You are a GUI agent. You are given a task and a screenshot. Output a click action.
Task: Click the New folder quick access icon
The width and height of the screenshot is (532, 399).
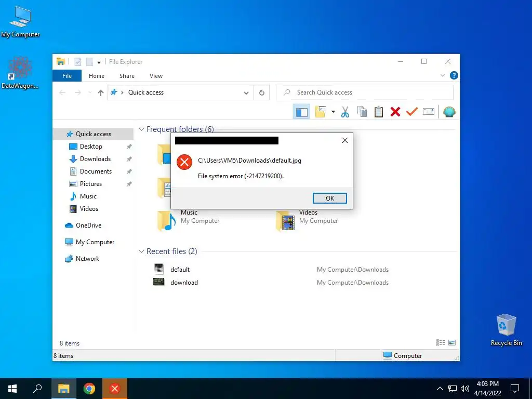click(x=89, y=62)
